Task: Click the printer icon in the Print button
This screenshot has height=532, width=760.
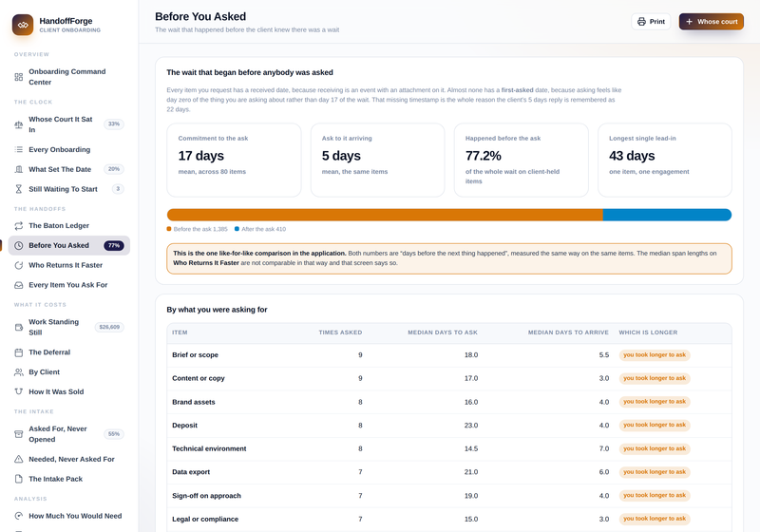Action: coord(641,22)
